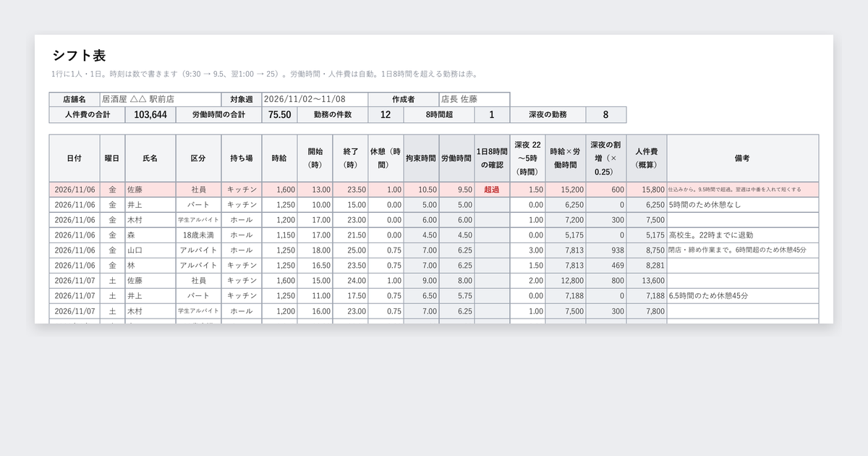The width and height of the screenshot is (868, 456).
Task: Click the start time 13.00 cell
Action: pos(315,190)
